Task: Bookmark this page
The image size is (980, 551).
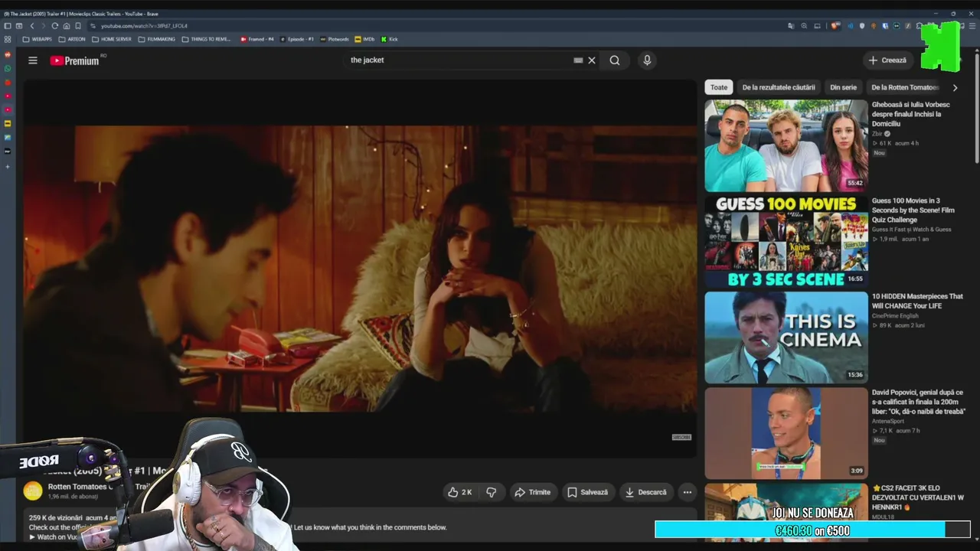Action: point(78,26)
